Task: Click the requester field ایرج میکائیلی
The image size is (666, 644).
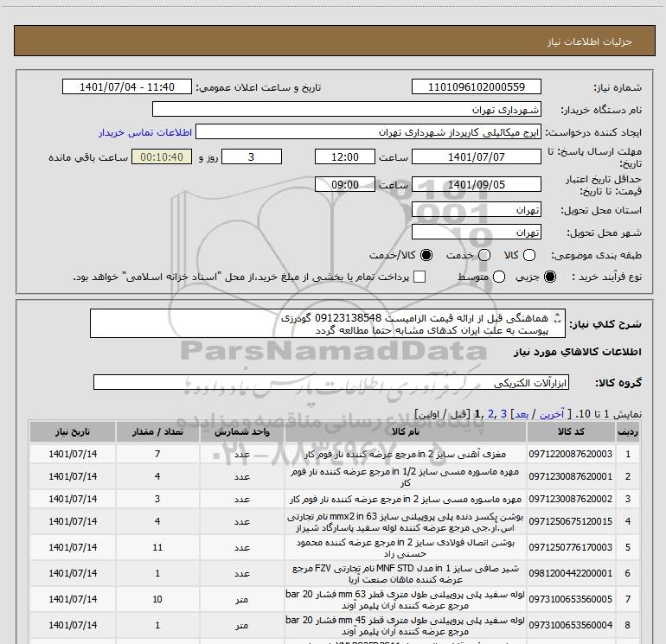Action: 368,132
